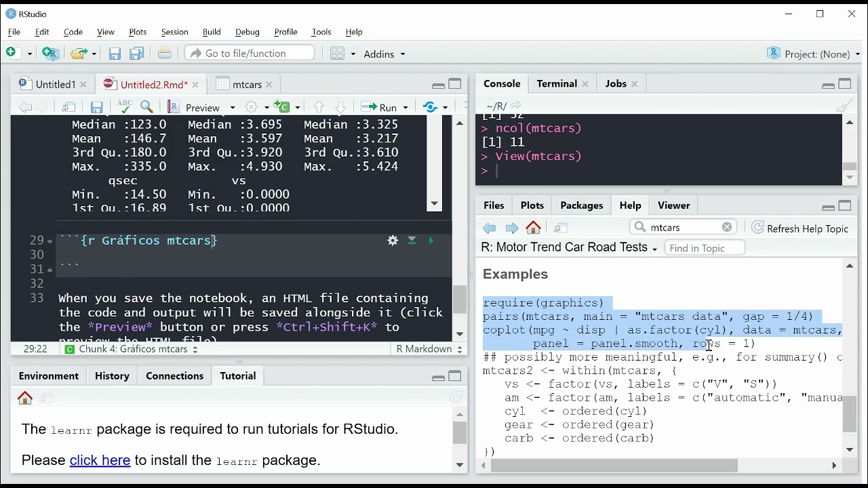Click the Preview button

[x=195, y=107]
